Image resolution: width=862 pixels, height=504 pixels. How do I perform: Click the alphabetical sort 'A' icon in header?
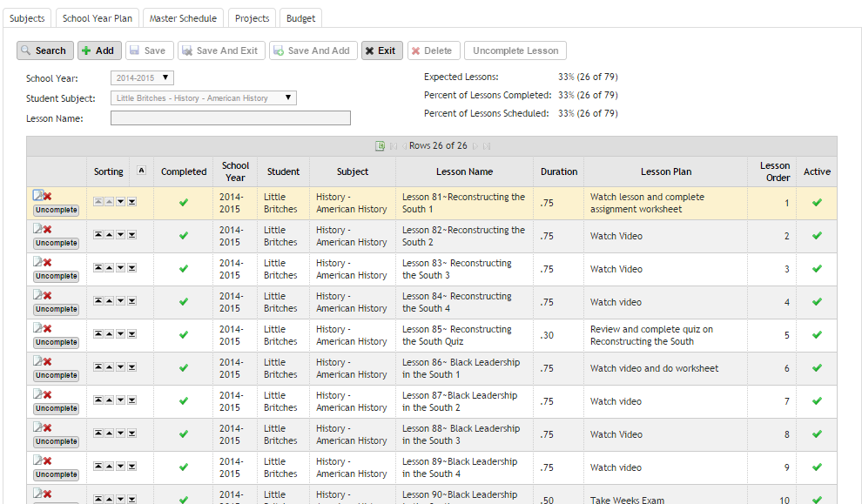coord(141,171)
